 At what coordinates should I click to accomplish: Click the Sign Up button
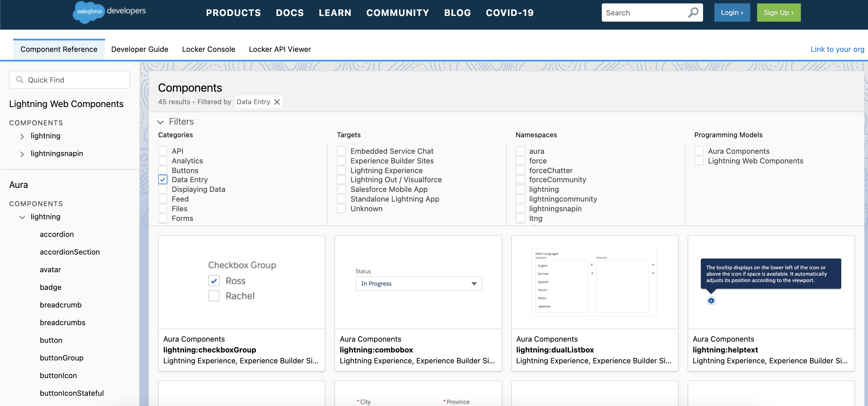click(779, 13)
